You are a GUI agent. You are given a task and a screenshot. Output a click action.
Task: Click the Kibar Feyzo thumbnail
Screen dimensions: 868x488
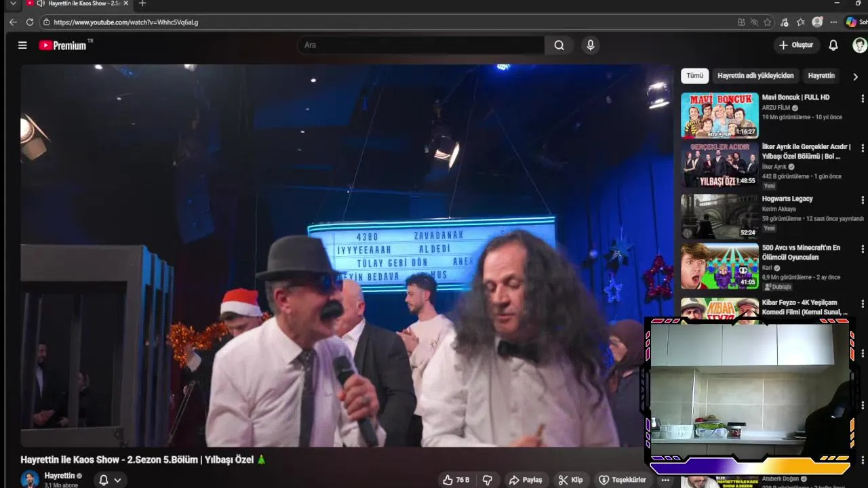coord(719,307)
